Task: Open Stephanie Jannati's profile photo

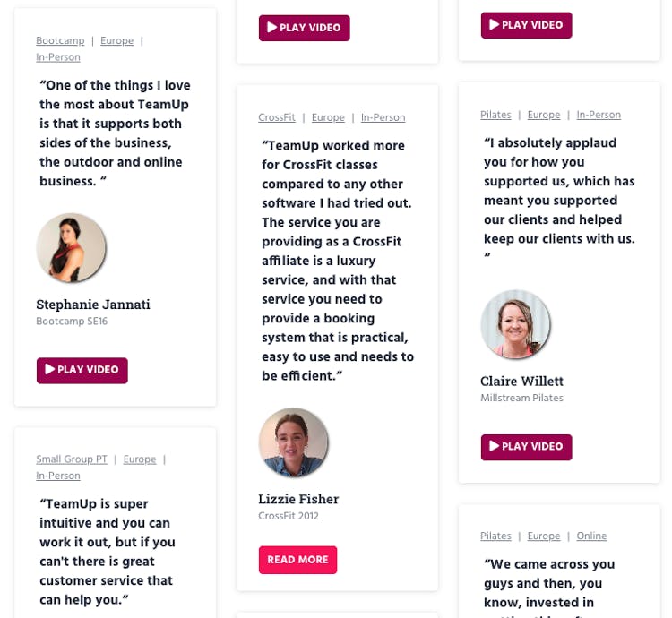Action: 72,248
